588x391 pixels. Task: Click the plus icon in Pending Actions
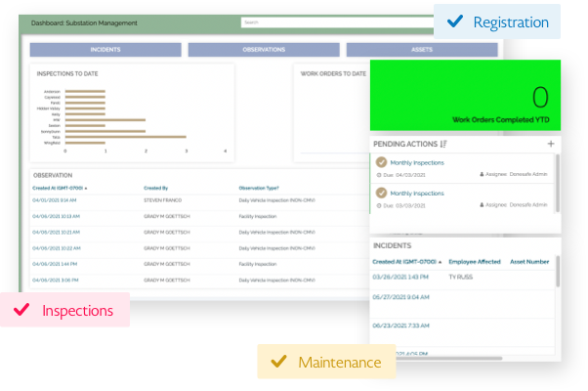point(550,144)
